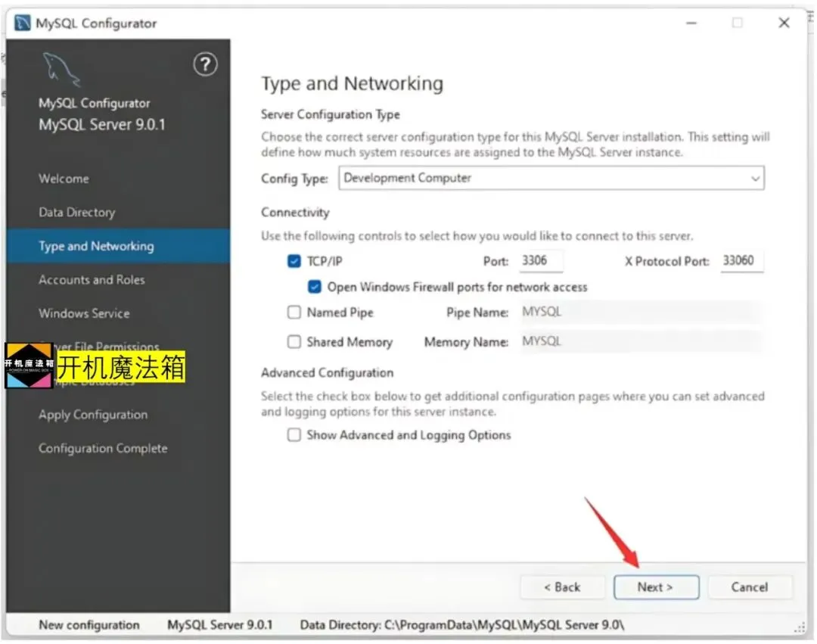
Task: Click the MySQL dolphin logo in sidebar
Action: tap(61, 70)
